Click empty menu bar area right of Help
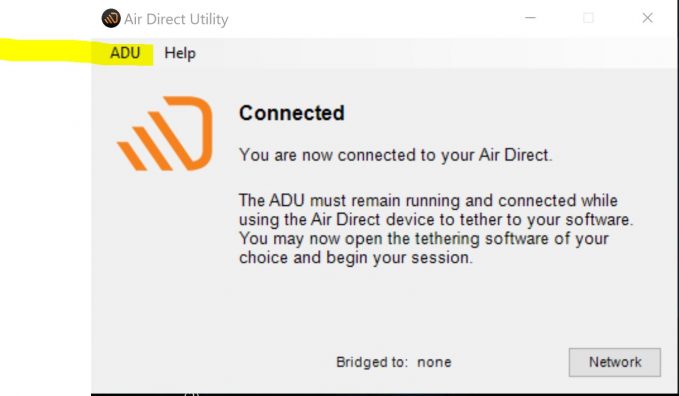 pos(433,53)
